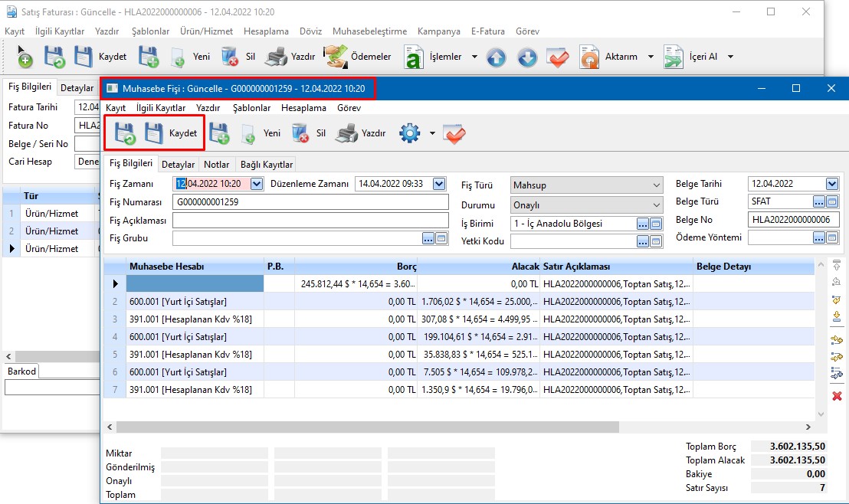Click Aktarım button in Satış Faturası toolbar
The image size is (849, 504).
[x=609, y=57]
